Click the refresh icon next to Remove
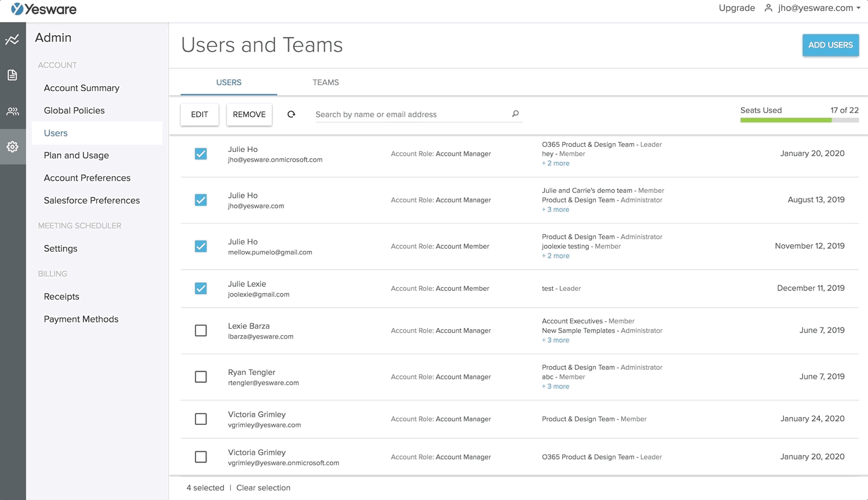 (291, 114)
